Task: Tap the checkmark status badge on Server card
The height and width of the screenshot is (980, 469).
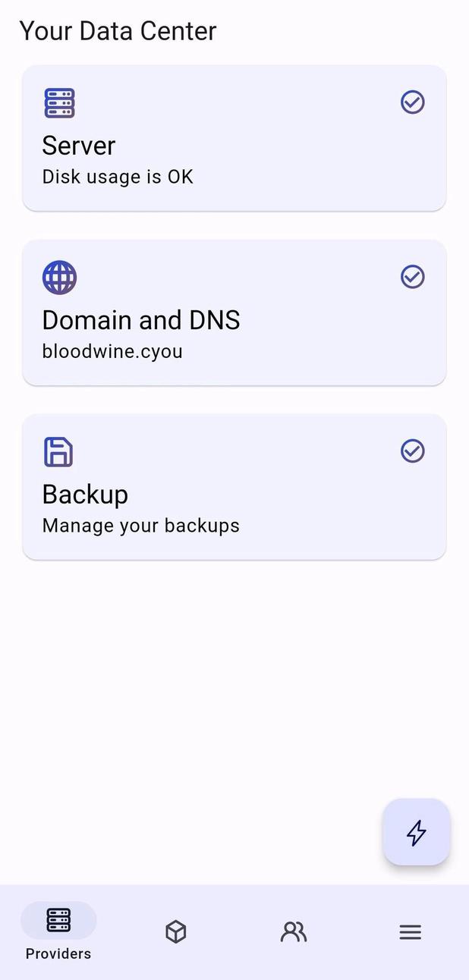Action: (x=412, y=102)
